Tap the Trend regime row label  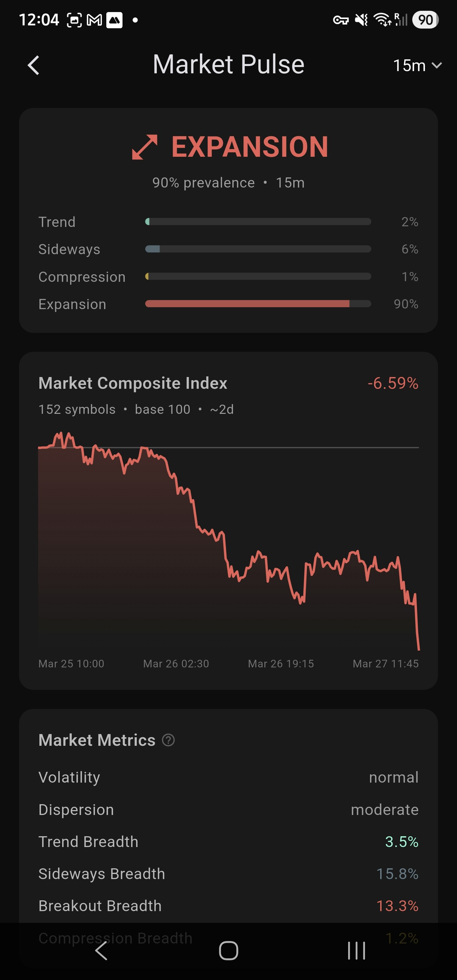tap(57, 222)
